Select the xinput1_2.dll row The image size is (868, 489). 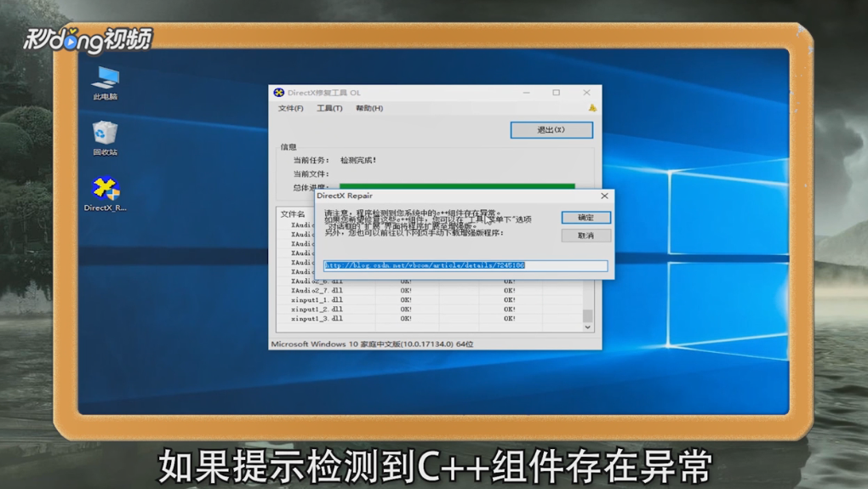(x=430, y=310)
